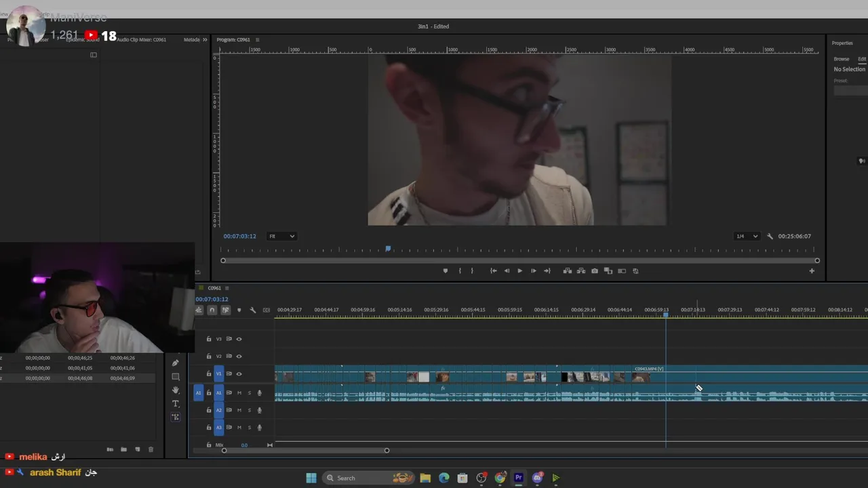Click the Program monitor zoom bar end handle
This screenshot has width=868, height=488.
tap(817, 261)
